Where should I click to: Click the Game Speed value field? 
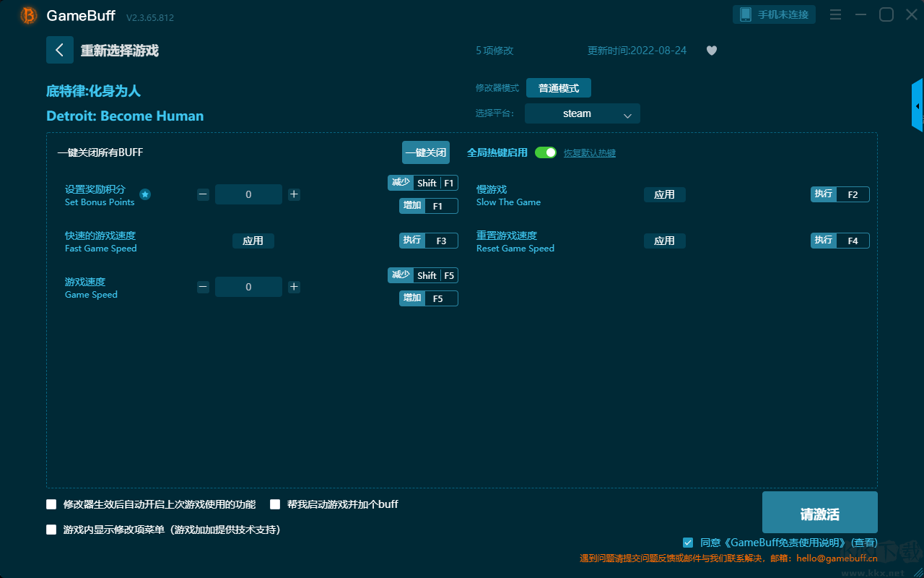[248, 287]
